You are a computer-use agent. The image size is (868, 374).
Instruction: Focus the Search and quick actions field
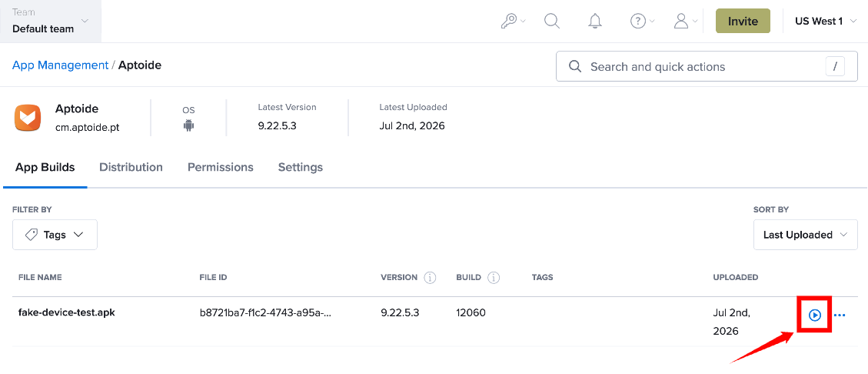tap(707, 66)
